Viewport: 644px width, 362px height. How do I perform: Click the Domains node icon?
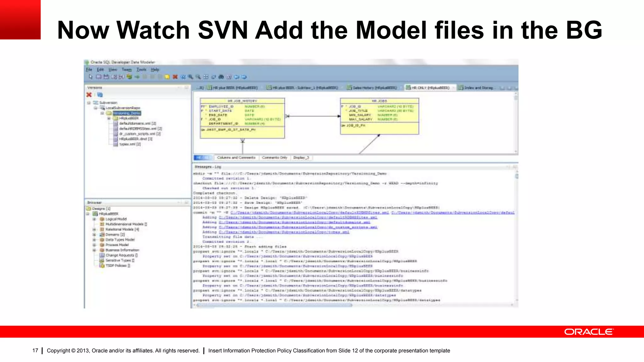(x=102, y=234)
